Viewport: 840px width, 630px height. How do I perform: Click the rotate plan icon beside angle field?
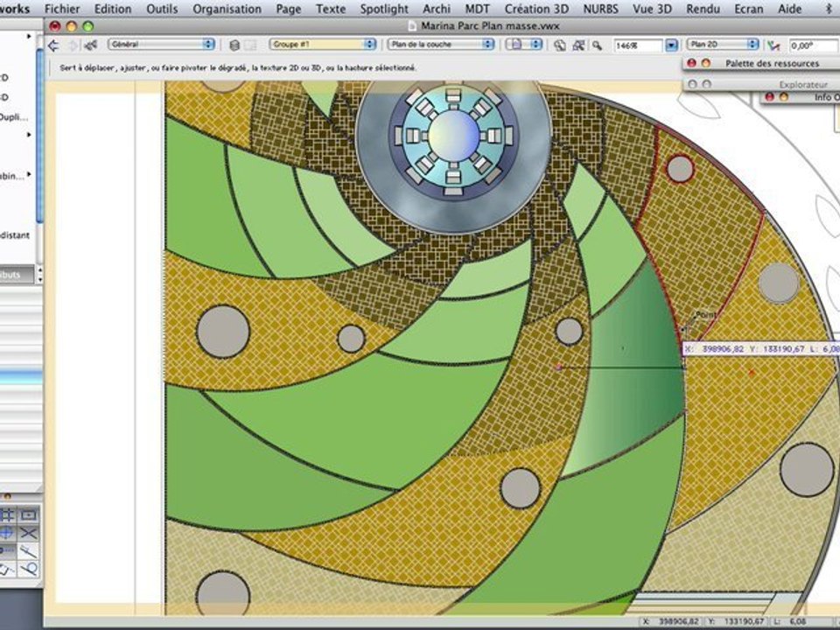773,45
